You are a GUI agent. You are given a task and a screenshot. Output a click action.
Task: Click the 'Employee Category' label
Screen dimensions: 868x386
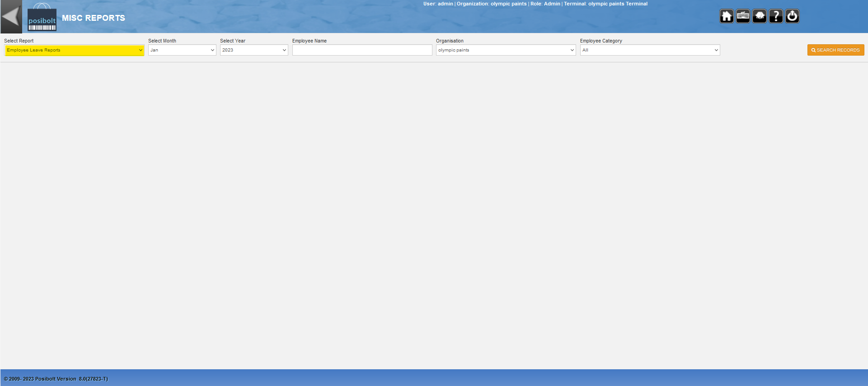tap(601, 41)
